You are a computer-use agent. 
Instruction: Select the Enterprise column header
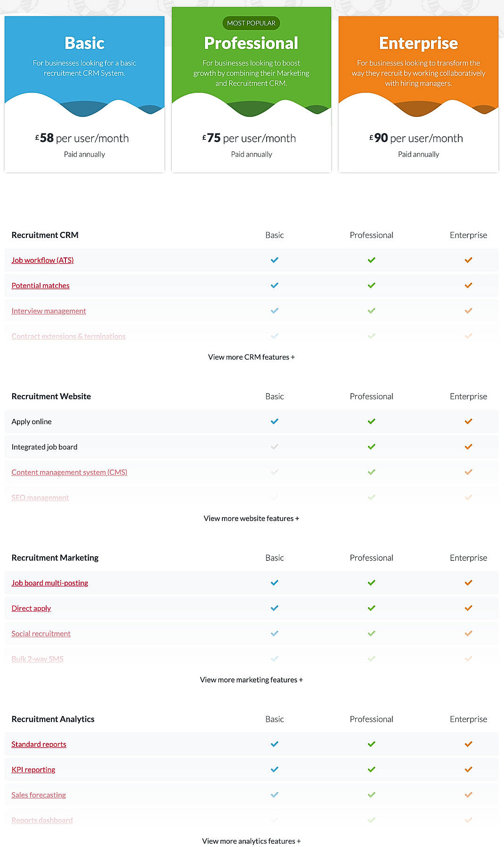coord(468,235)
